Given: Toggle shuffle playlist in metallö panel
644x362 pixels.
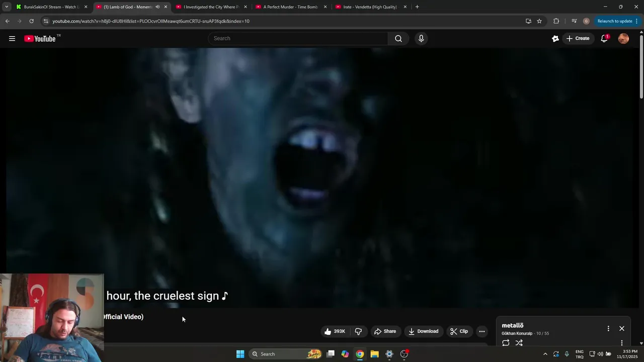Looking at the screenshot, I should tap(519, 343).
